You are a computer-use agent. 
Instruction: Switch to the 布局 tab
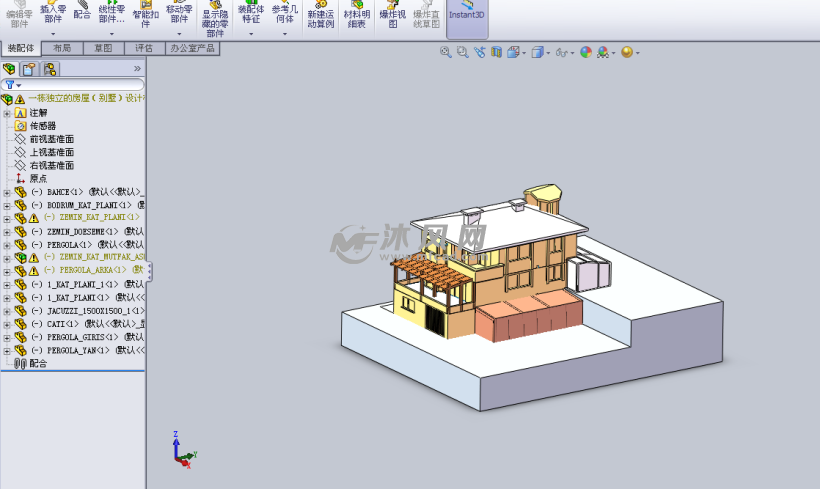point(62,48)
